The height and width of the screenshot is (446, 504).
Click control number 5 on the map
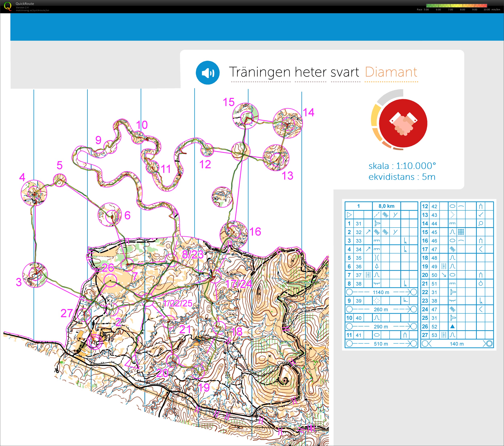[x=59, y=165]
